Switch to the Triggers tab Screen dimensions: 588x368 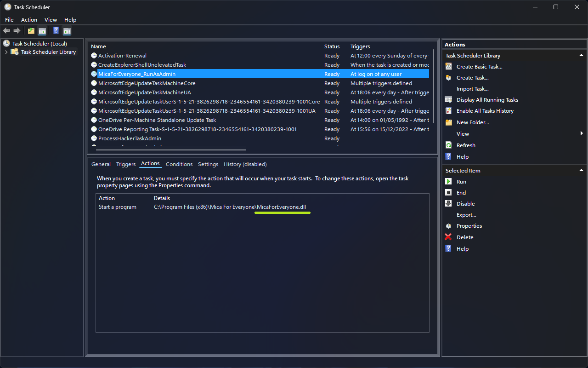tap(126, 164)
